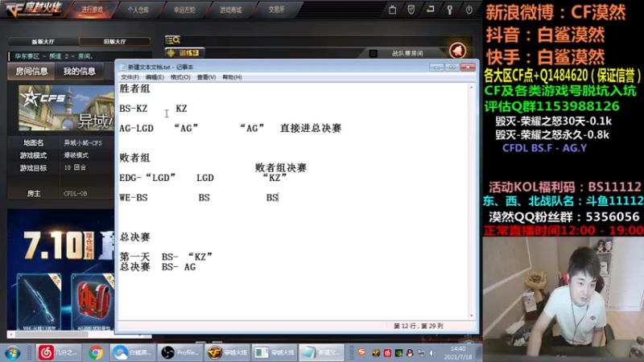Screen dimensions: 644x362
Task: Click the shield icon in CrossFire top bar
Action: [x=411, y=10]
